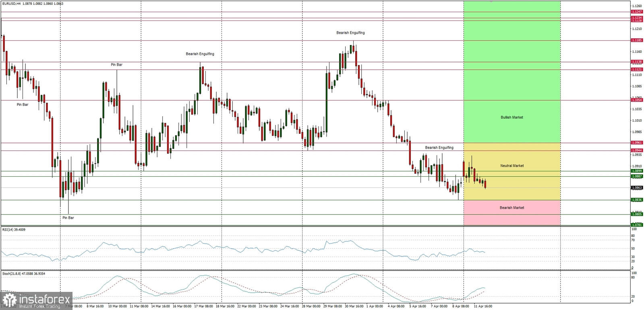The image size is (644, 310).
Task: Click the 1.1247 top resistance price tag
Action: [x=637, y=12]
